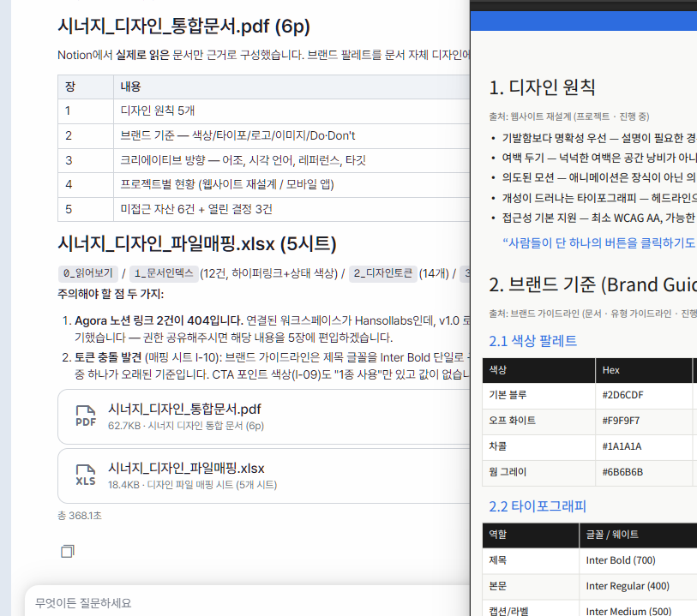The height and width of the screenshot is (616, 697).
Task: Click the color table header Hex
Action: [x=644, y=370]
